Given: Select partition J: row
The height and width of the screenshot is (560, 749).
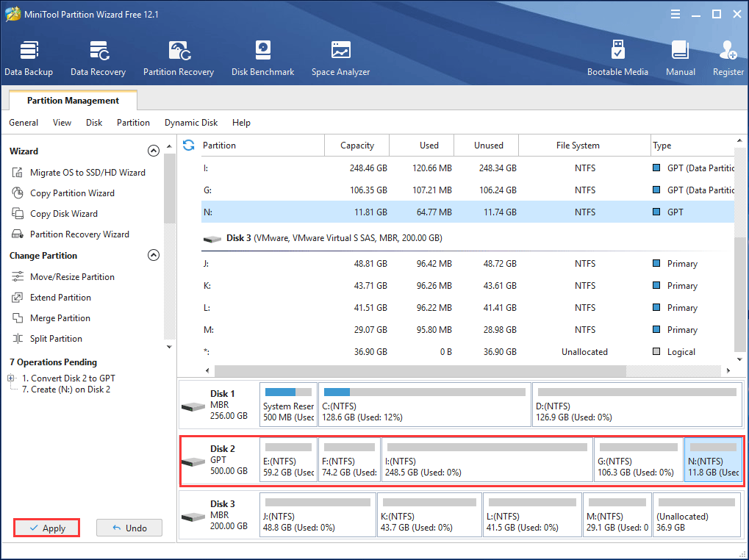Looking at the screenshot, I should coord(467,264).
